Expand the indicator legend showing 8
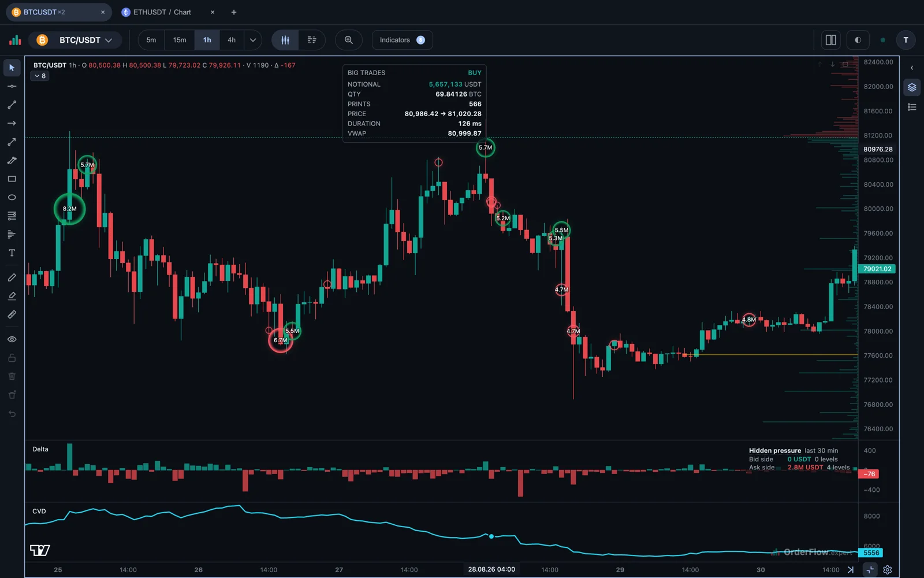Screen dimensions: 924x578 40,76
